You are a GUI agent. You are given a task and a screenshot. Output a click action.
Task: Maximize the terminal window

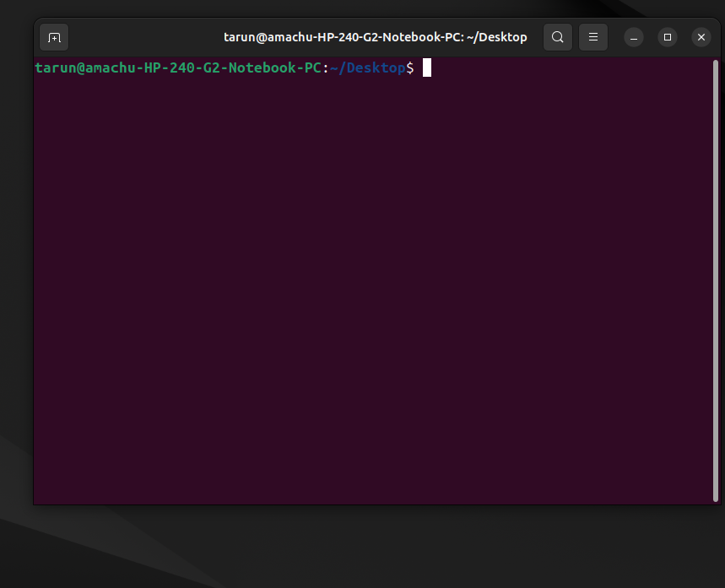pos(668,37)
